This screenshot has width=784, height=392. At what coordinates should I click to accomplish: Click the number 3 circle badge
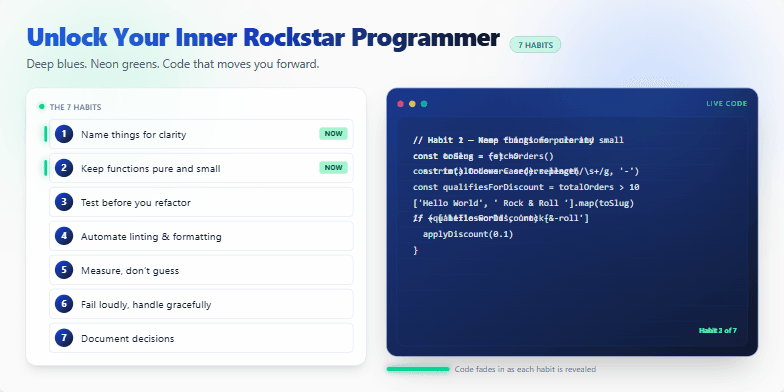tap(64, 202)
